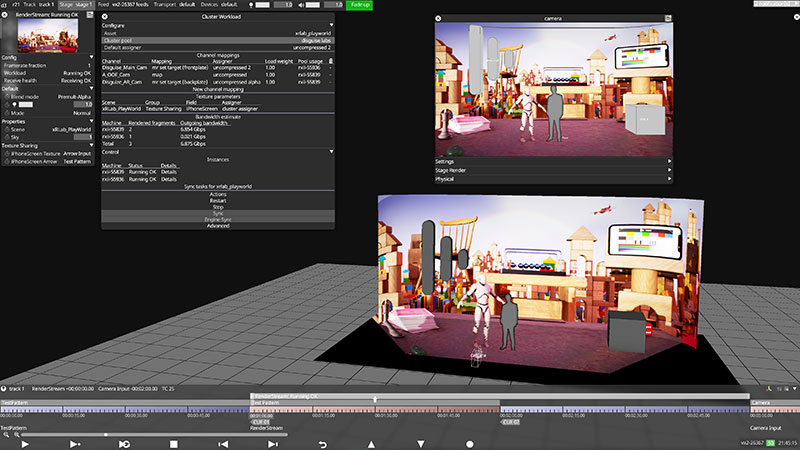Click the up triangle transport icon
The height and width of the screenshot is (450, 800).
coord(371,444)
